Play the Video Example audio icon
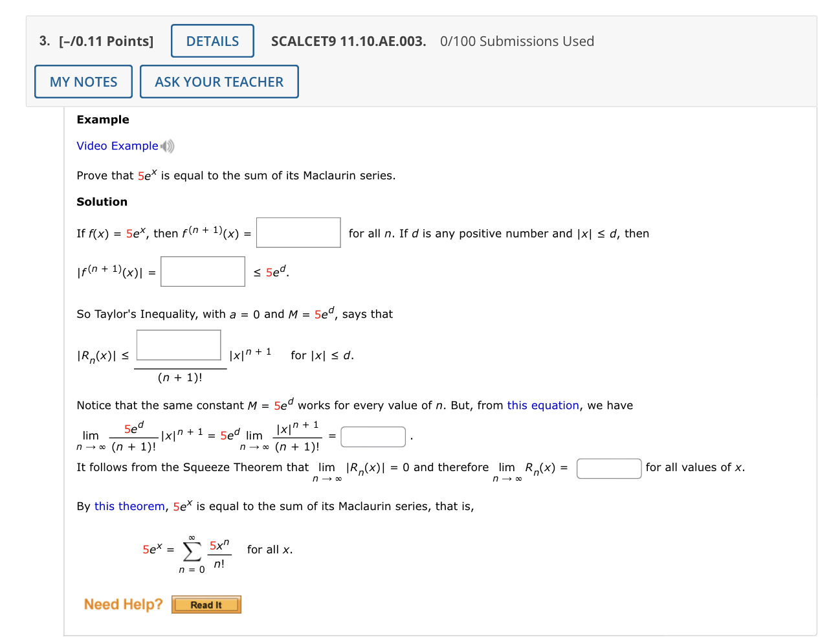Image resolution: width=831 pixels, height=644 pixels. (167, 146)
